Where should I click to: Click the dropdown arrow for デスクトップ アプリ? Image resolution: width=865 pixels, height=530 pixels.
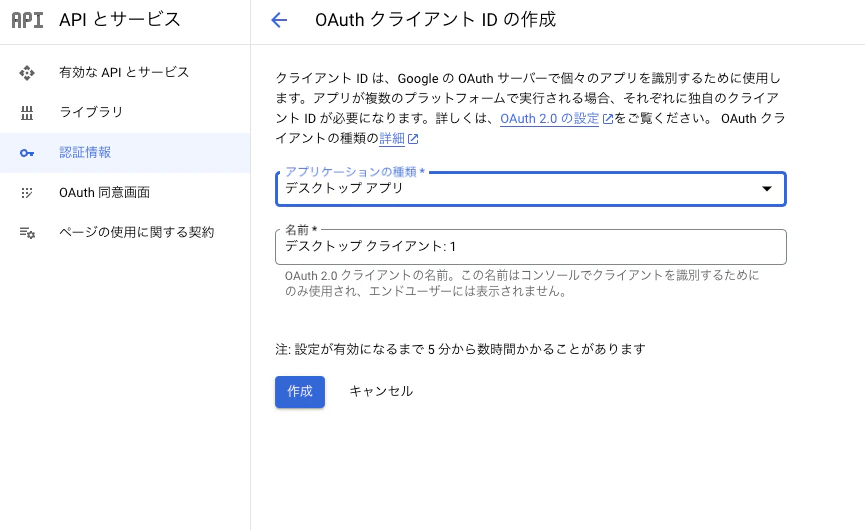coord(766,189)
